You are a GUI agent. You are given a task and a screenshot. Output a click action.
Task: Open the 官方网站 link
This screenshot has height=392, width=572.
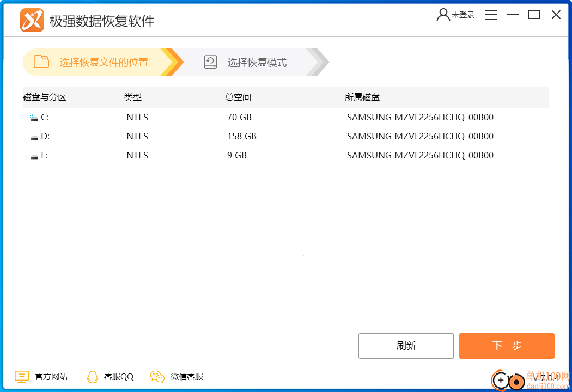(51, 377)
